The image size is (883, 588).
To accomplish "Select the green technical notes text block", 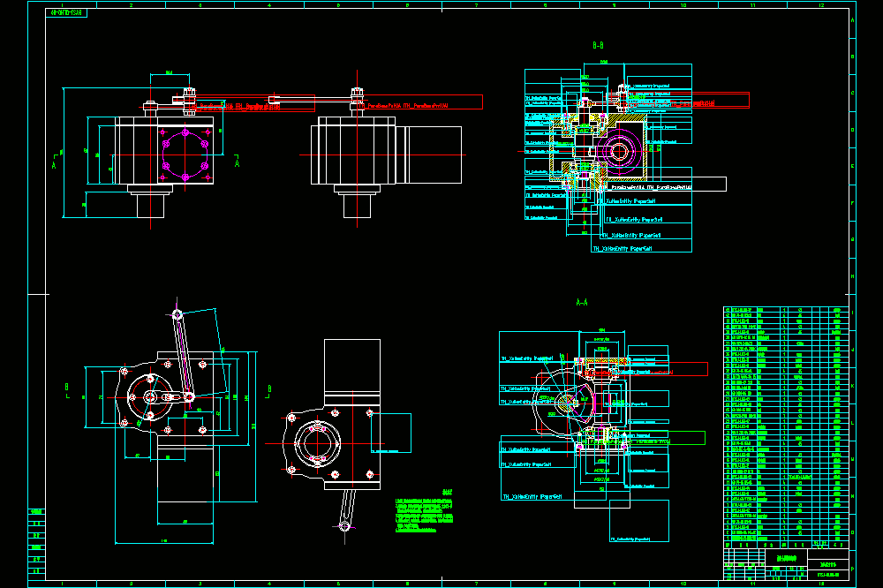I will [x=424, y=516].
